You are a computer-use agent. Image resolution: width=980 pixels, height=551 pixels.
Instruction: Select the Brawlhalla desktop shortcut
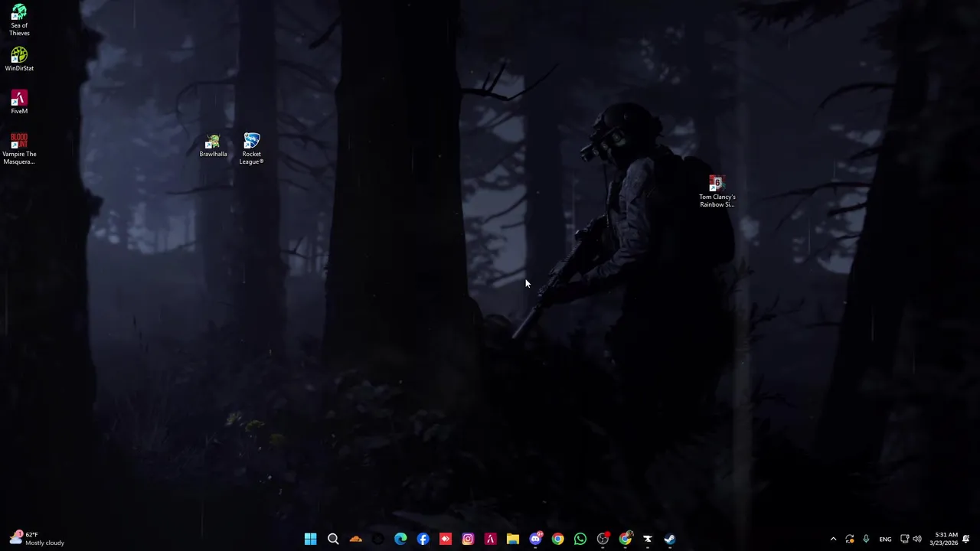click(x=213, y=145)
